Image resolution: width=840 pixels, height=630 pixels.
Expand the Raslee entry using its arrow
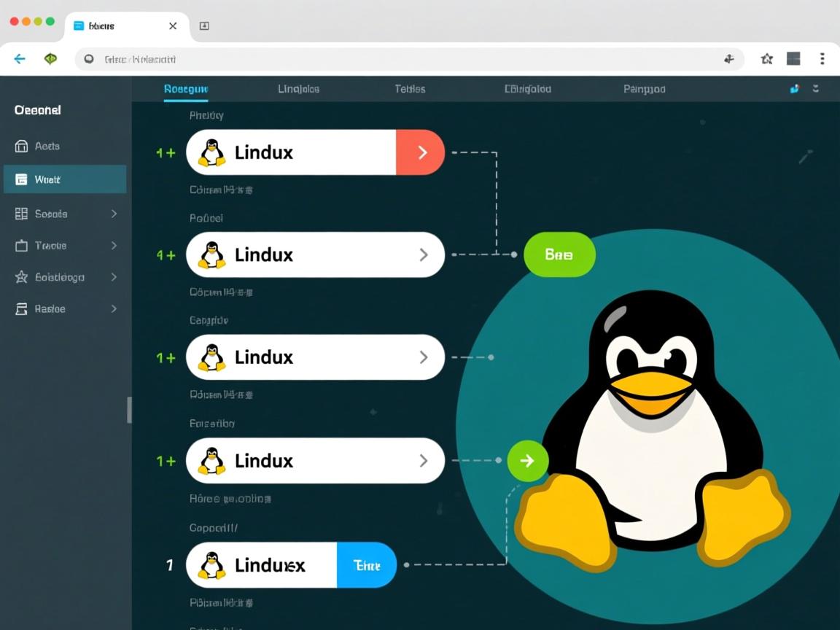pos(114,308)
